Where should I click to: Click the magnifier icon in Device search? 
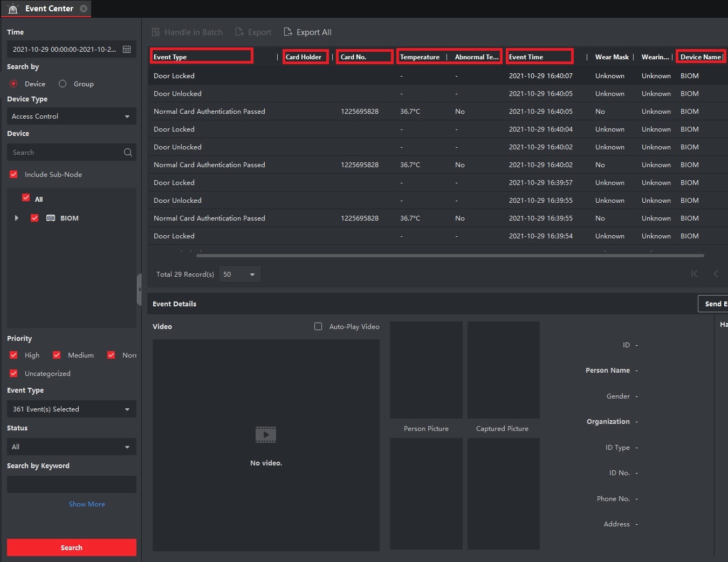tap(128, 153)
